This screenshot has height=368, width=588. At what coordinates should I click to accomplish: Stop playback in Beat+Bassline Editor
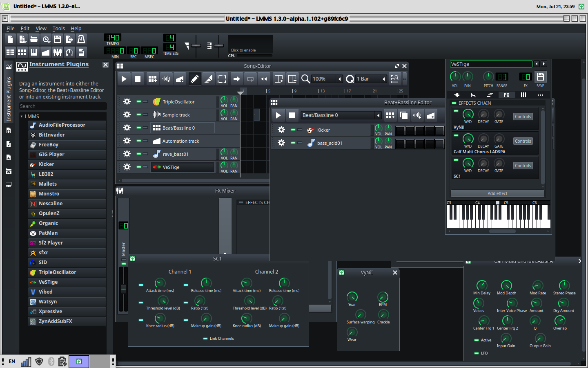tap(292, 115)
